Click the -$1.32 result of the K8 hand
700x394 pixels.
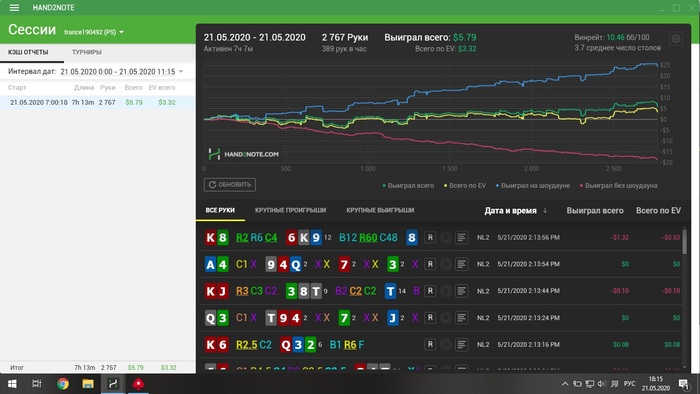620,237
